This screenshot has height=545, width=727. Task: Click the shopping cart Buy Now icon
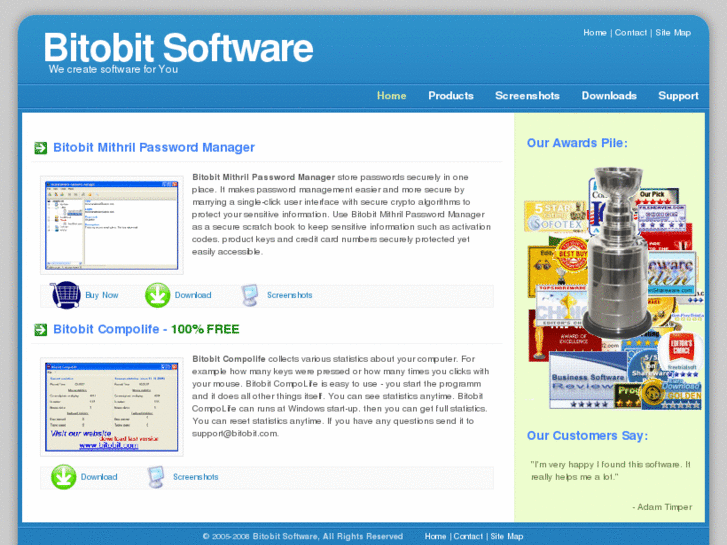(65, 295)
